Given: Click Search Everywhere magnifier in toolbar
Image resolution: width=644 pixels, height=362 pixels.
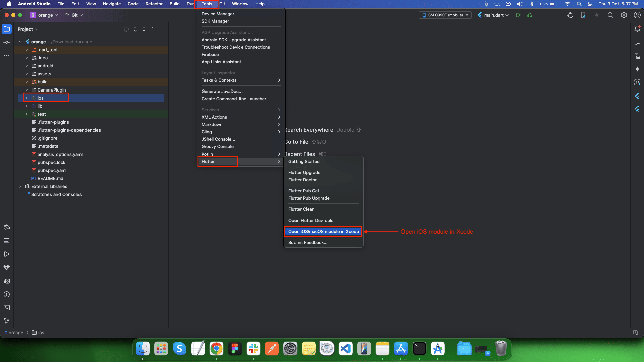Looking at the screenshot, I should (610, 15).
